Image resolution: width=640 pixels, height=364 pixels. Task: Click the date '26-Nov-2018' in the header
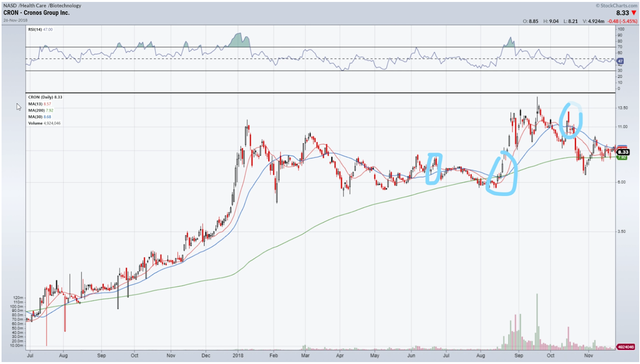(15, 20)
